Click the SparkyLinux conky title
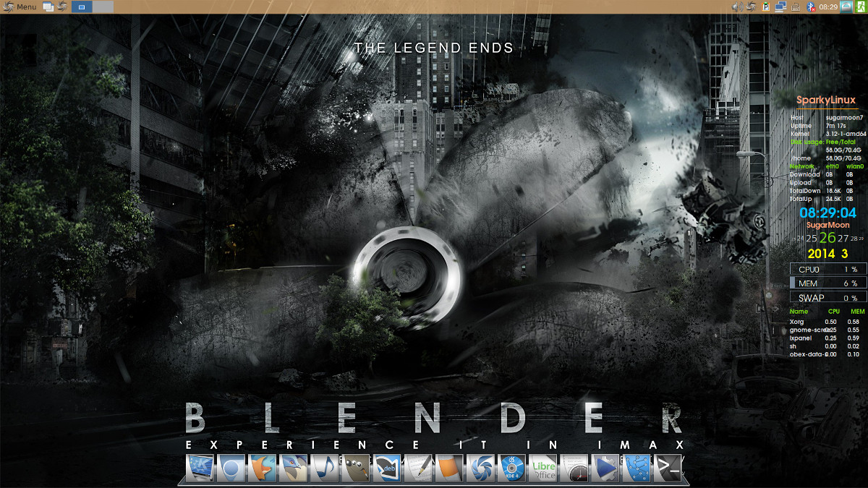 tap(825, 100)
